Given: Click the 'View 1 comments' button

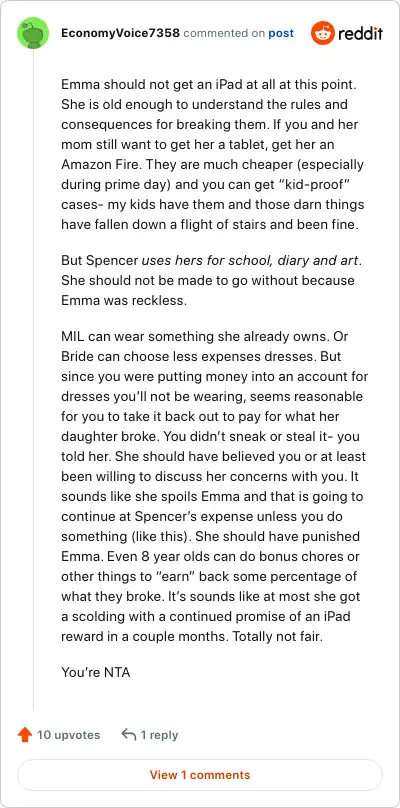Looking at the screenshot, I should click(x=200, y=775).
